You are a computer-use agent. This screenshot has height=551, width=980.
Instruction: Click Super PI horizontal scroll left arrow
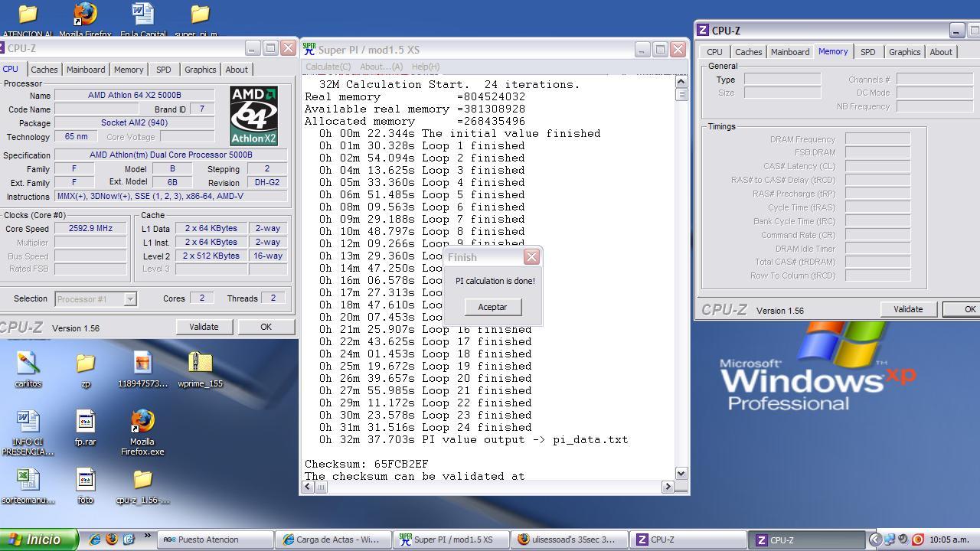tap(309, 487)
